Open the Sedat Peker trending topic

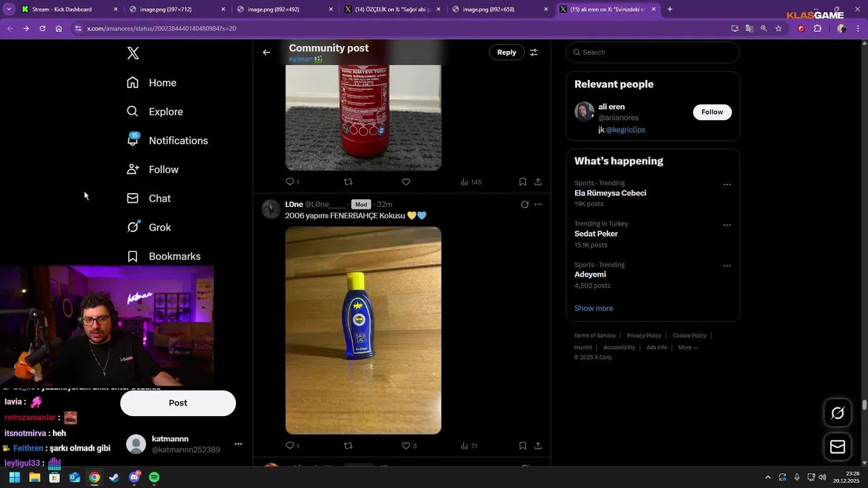tap(596, 234)
